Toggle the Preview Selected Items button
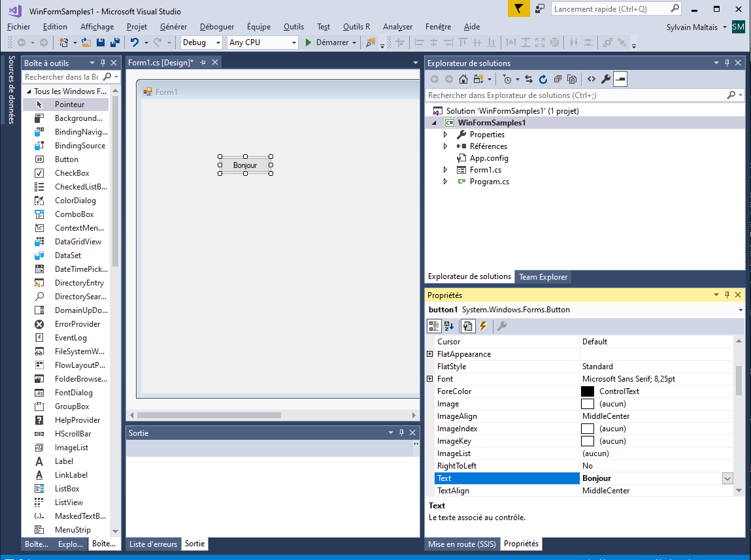Screen dimensions: 751x560 pyautogui.click(x=620, y=79)
